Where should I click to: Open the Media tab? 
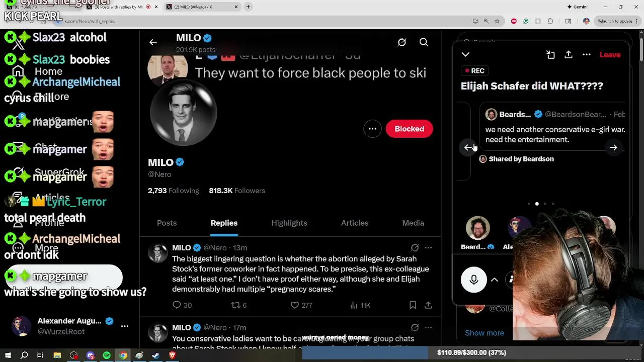(413, 223)
